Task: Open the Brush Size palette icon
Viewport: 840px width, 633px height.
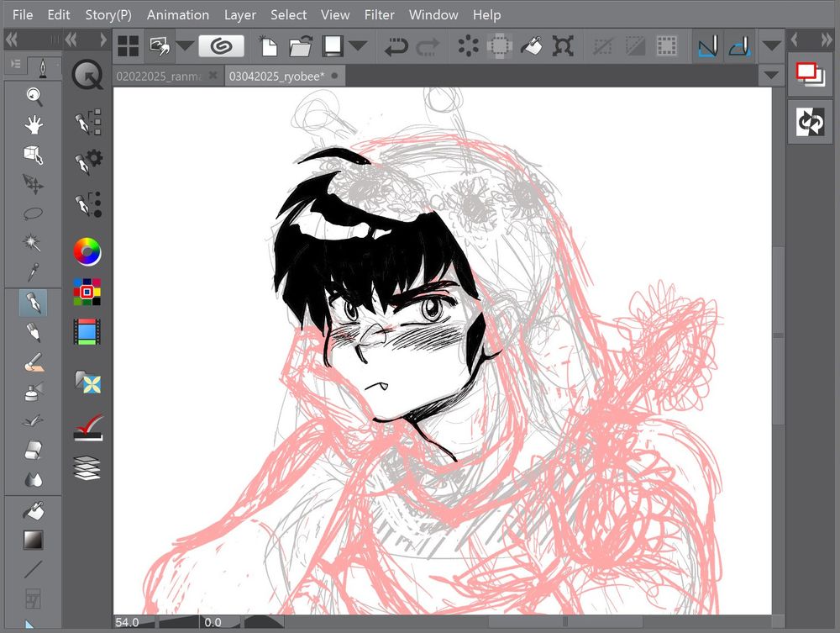Action: (88, 204)
